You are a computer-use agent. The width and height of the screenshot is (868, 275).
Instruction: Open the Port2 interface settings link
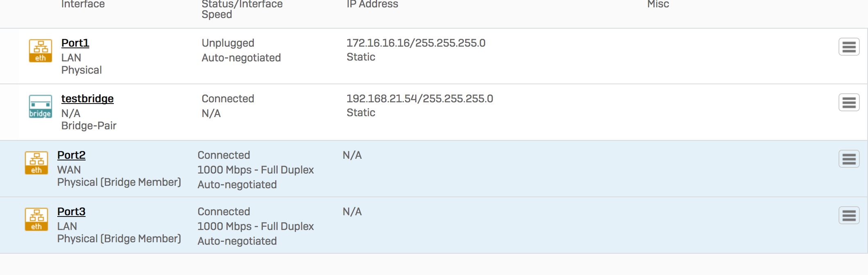click(71, 155)
